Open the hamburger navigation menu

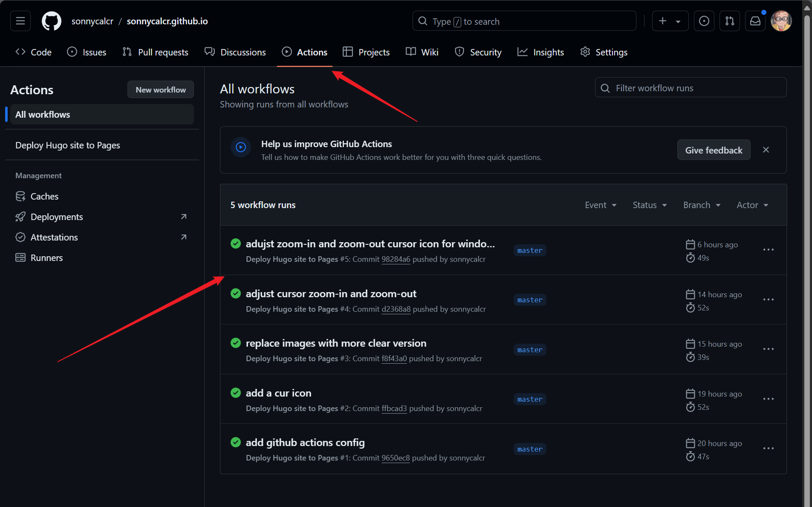[20, 21]
